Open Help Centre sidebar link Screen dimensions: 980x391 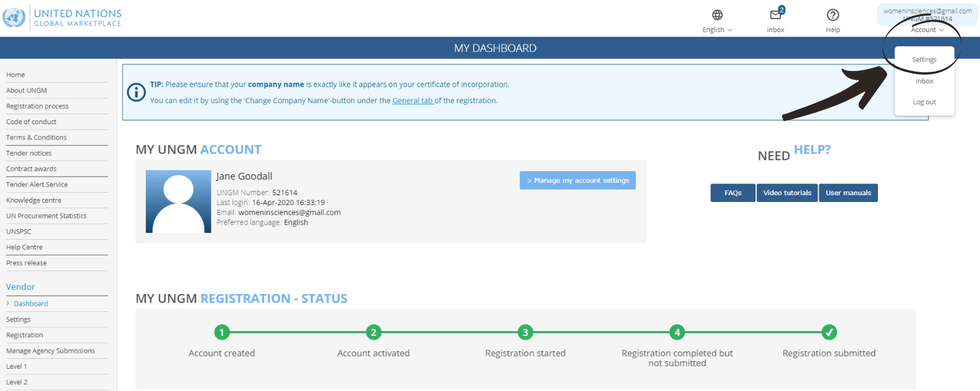25,247
